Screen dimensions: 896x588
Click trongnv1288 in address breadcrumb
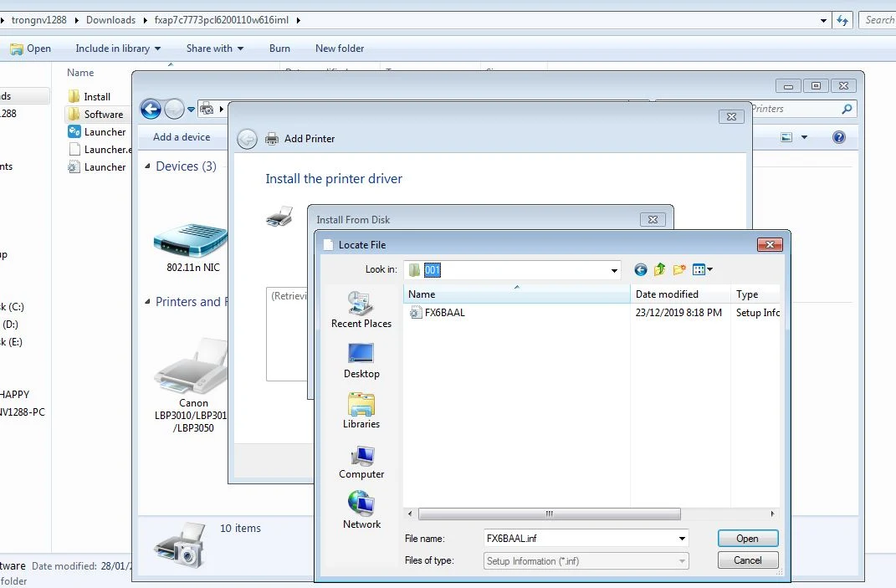tap(38, 20)
